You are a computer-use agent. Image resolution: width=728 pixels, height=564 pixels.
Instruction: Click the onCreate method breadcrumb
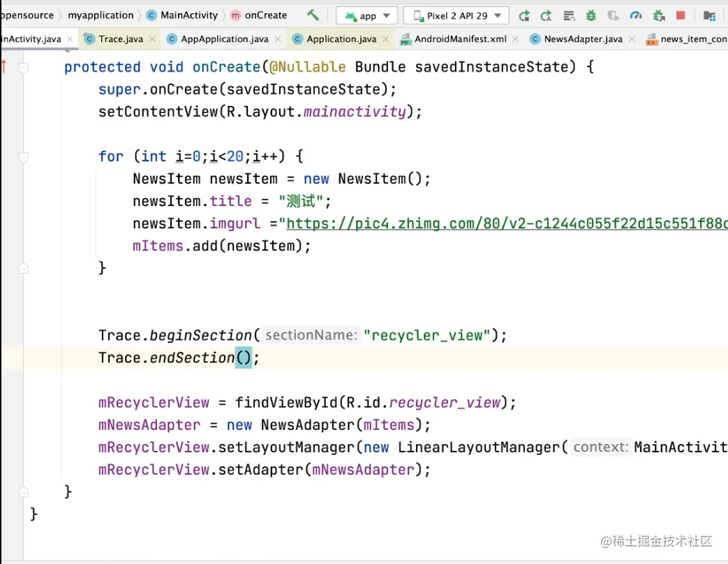(x=259, y=15)
